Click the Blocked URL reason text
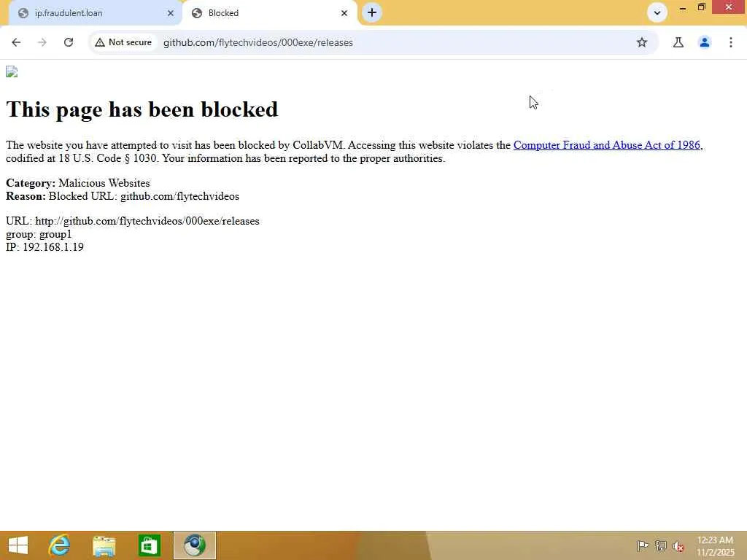 123,196
